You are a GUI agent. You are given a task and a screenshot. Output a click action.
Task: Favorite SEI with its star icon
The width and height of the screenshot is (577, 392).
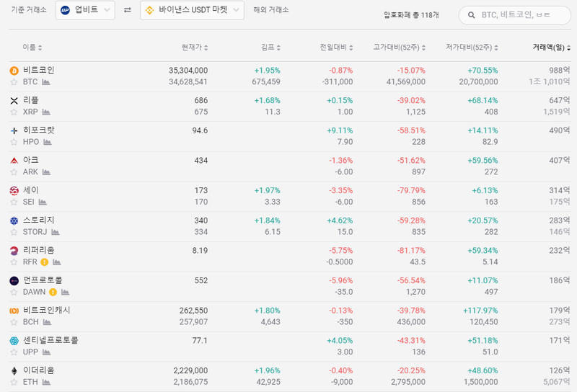[x=14, y=202]
